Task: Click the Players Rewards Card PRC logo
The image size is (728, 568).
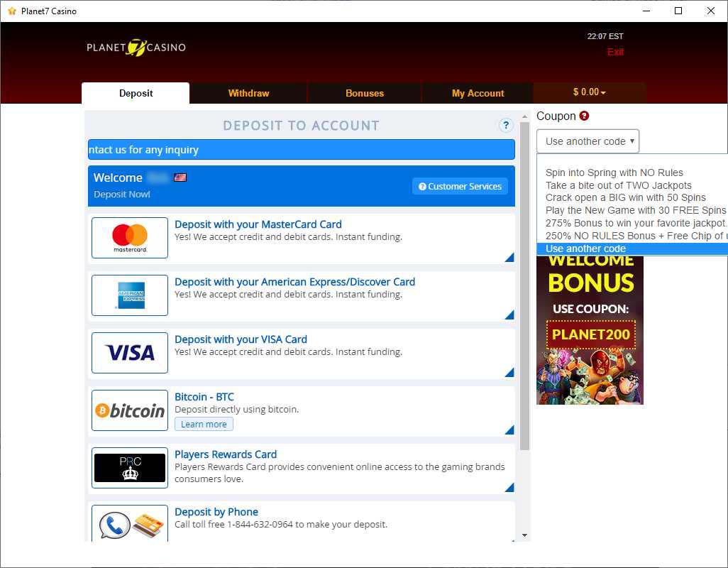Action: pyautogui.click(x=130, y=468)
